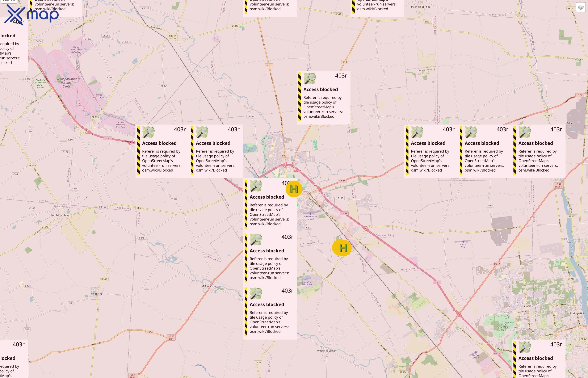This screenshot has width=588, height=378.
Task: Click the Fighter Field airstrip symbol
Action: tap(463, 241)
